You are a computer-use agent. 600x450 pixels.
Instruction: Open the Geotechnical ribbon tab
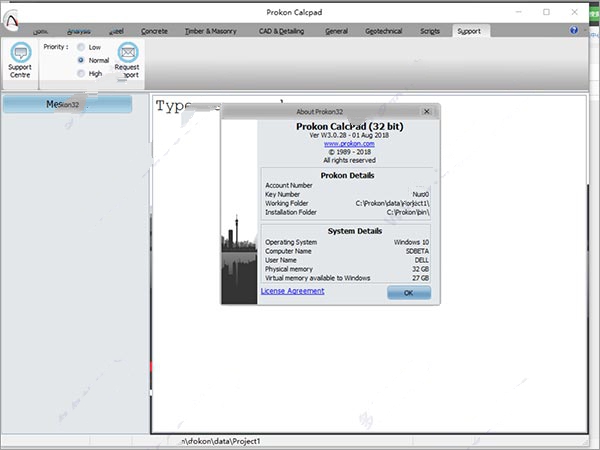384,31
